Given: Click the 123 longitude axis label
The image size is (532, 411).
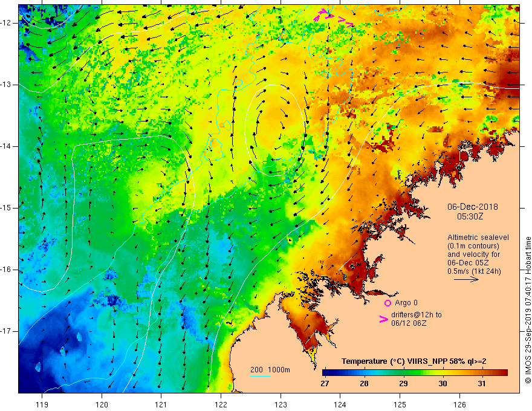Looking at the screenshot, I should [281, 404].
